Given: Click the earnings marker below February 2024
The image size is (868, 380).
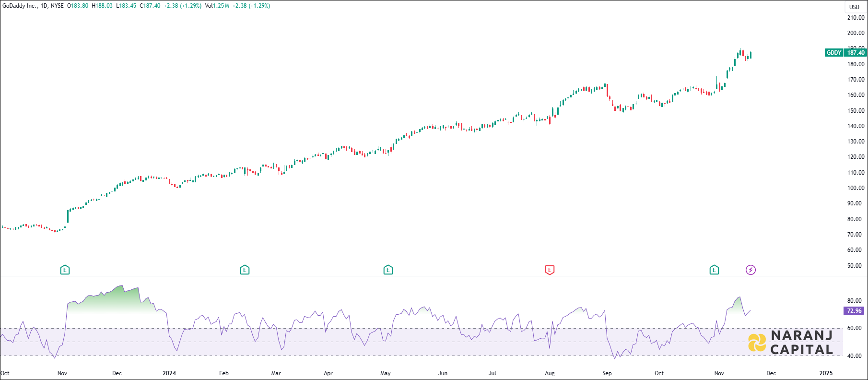Looking at the screenshot, I should click(245, 270).
